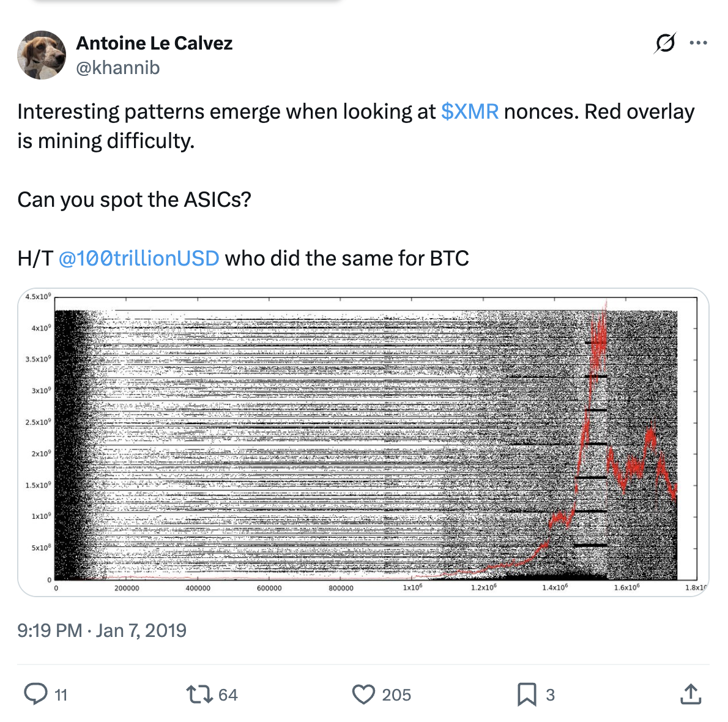The height and width of the screenshot is (722, 728).
Task: Retweet the XMR nonces post
Action: pos(199,694)
